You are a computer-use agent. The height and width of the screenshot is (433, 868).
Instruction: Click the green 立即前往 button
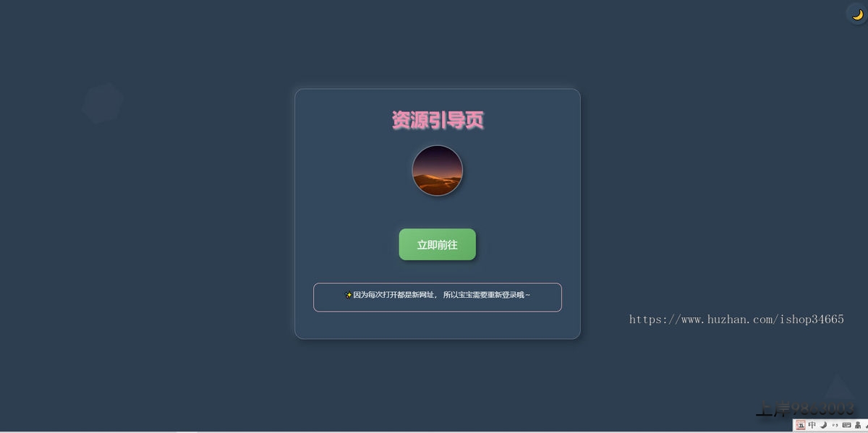[x=438, y=244]
